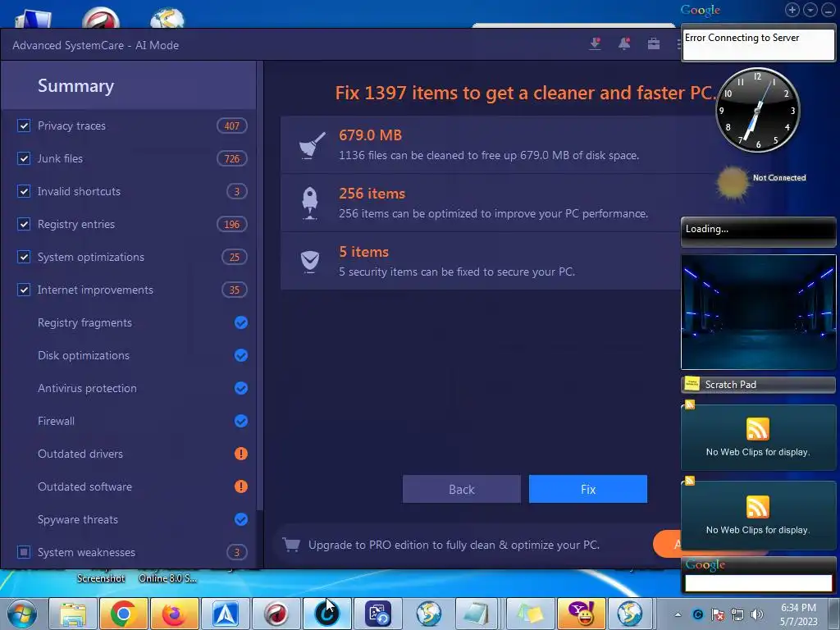This screenshot has width=840, height=630.
Task: Click the Outdated drivers orange warning icon
Action: [241, 454]
